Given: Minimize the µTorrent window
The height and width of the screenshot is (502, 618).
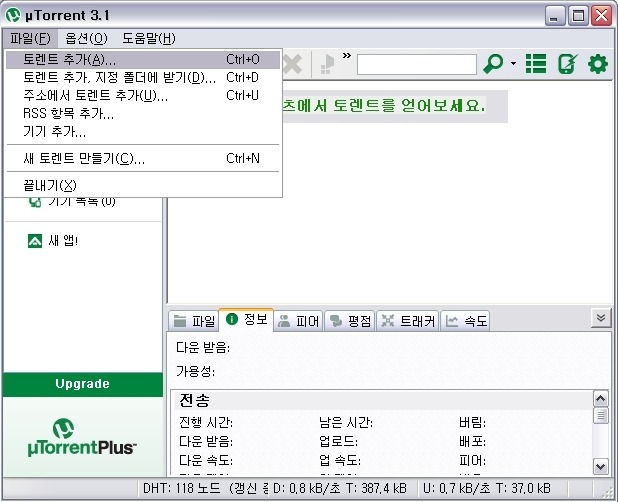Looking at the screenshot, I should [x=555, y=16].
